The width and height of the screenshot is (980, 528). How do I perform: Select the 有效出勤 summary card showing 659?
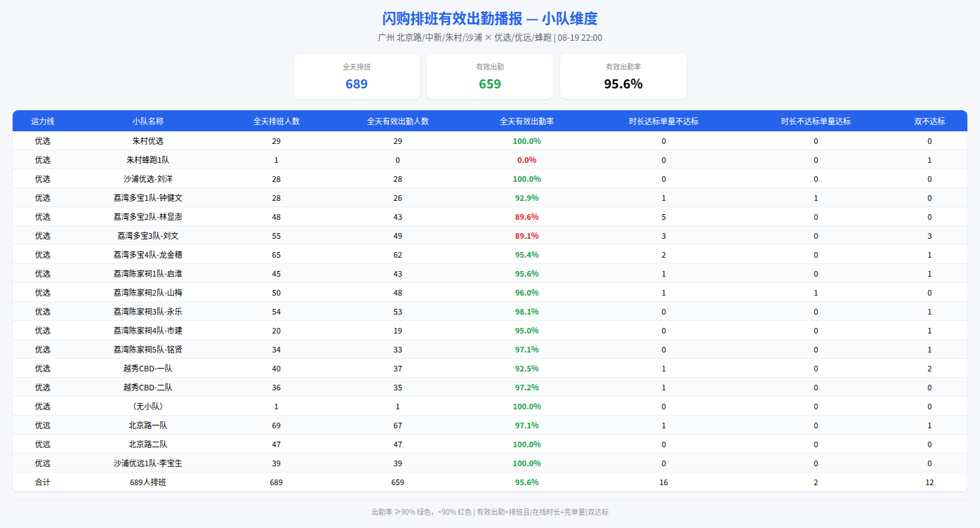tap(490, 77)
